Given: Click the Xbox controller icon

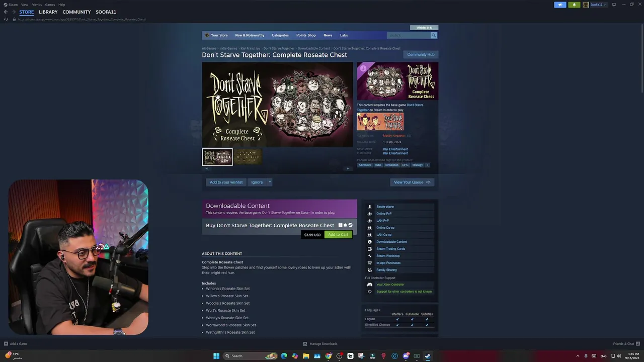Looking at the screenshot, I should 370,285.
